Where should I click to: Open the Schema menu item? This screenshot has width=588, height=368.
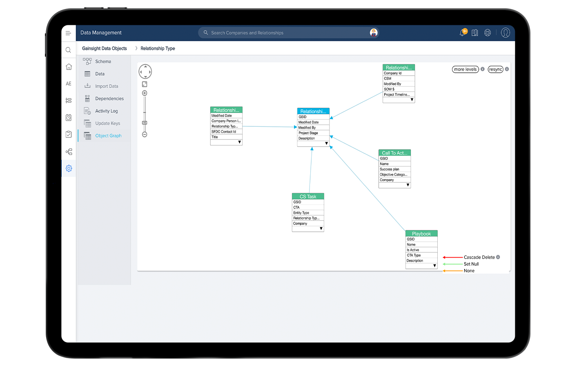(103, 61)
